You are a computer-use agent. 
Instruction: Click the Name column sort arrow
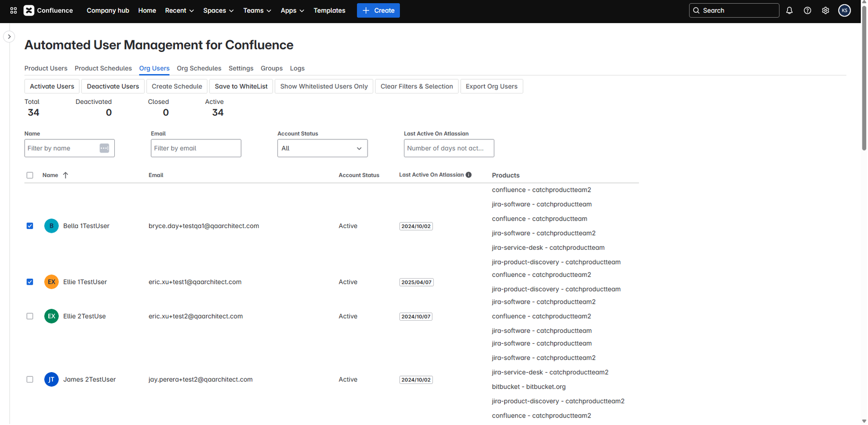click(66, 175)
